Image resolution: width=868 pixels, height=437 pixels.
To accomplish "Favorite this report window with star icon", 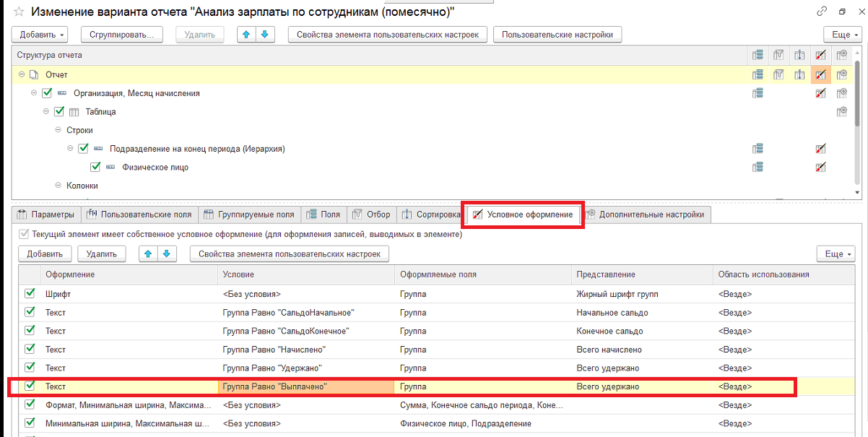I will (18, 12).
